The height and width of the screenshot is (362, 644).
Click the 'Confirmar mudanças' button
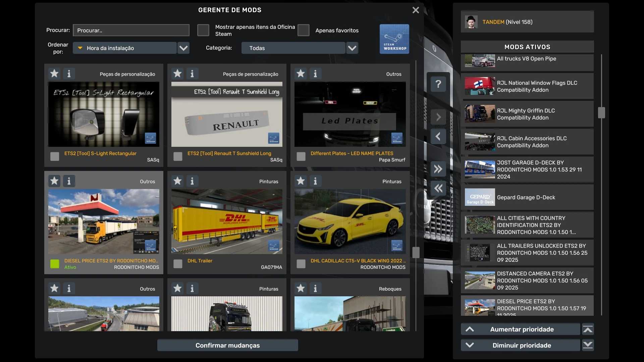point(227,345)
